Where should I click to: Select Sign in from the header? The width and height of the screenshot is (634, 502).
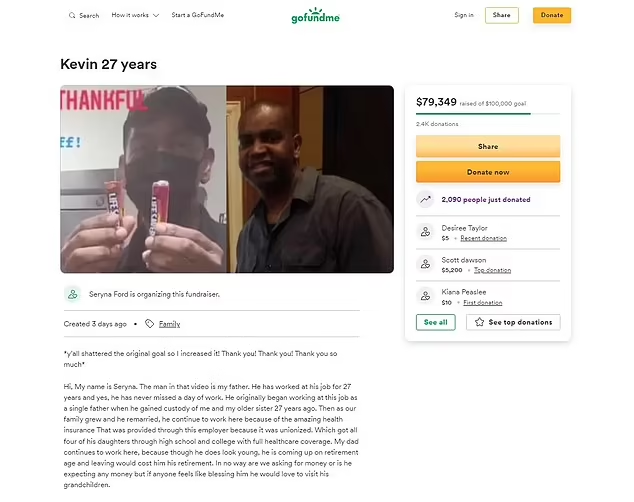click(464, 15)
